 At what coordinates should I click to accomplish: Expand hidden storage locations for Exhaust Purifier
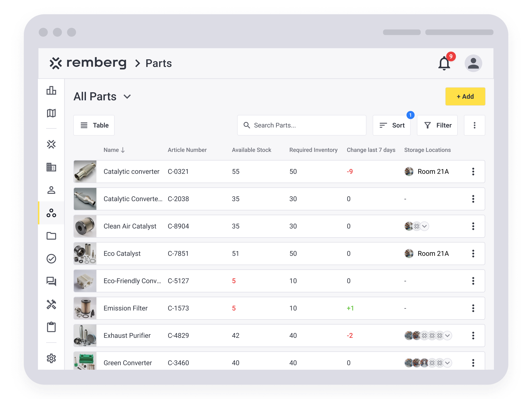click(447, 335)
